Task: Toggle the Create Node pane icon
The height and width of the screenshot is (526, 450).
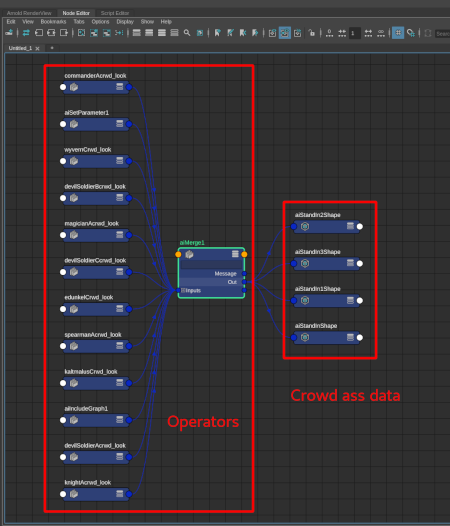Action: pos(9,33)
